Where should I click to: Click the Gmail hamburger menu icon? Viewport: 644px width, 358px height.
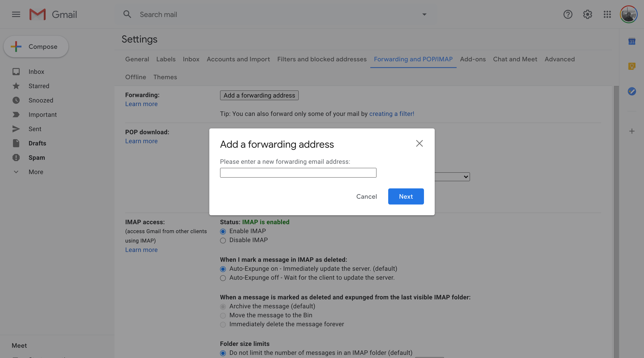[16, 14]
